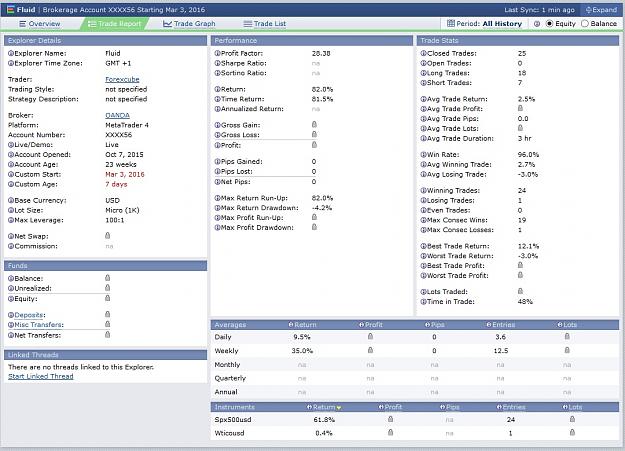The image size is (625, 451).
Task: Click lock icon in Spx500usd Profit cell
Action: click(x=391, y=419)
